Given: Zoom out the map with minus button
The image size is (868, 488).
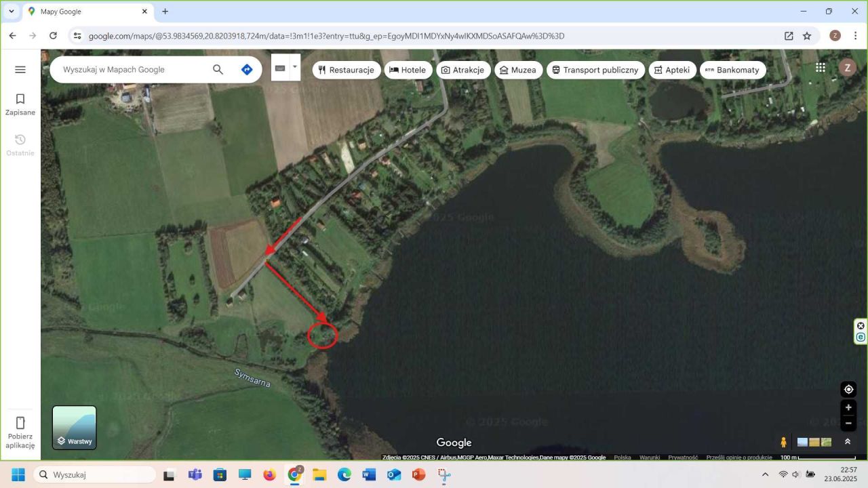Looking at the screenshot, I should click(x=848, y=424).
